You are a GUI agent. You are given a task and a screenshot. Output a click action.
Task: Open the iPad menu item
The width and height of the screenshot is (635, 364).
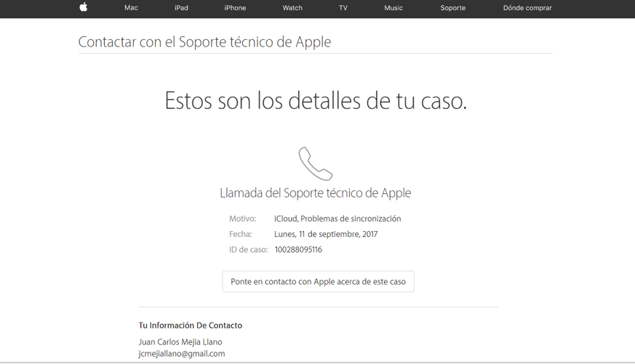click(181, 8)
